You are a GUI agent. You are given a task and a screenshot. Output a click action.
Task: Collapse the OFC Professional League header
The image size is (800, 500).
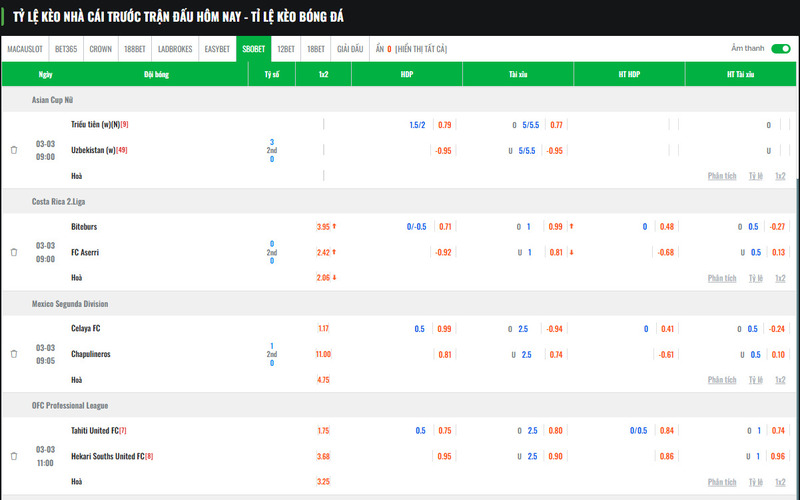(69, 406)
